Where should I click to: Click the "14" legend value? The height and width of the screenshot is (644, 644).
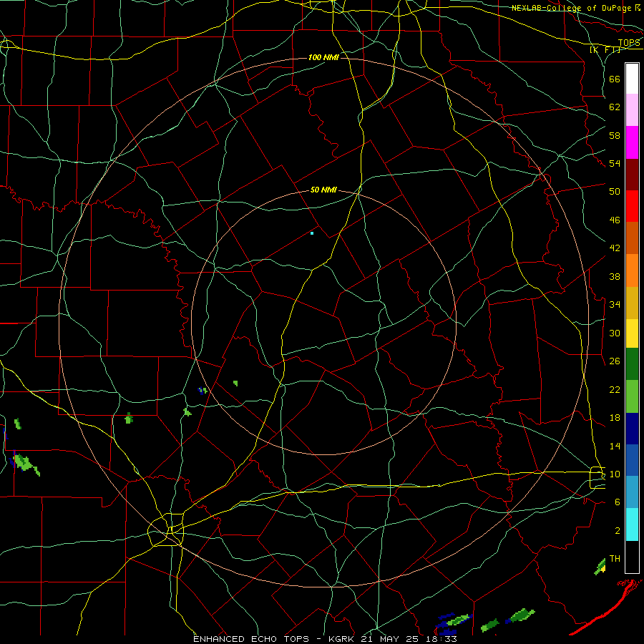[x=615, y=446]
